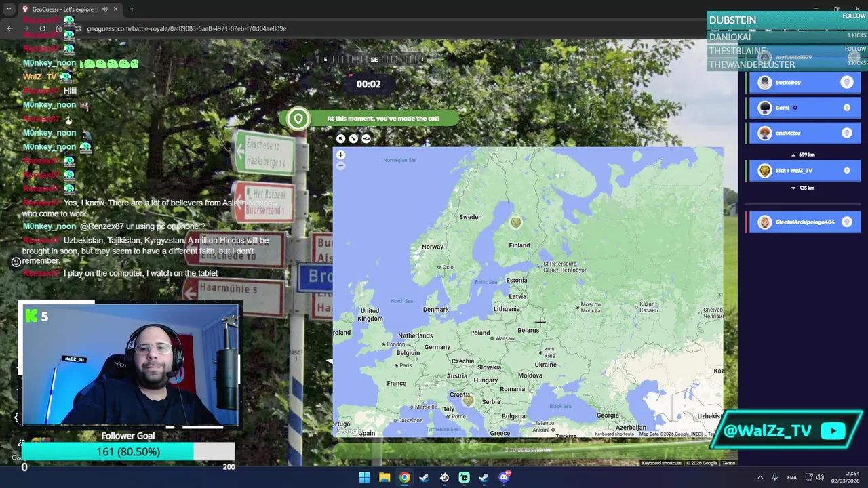Image resolution: width=868 pixels, height=488 pixels.
Task: Open OBS Studio from taskbar
Action: coord(444,477)
